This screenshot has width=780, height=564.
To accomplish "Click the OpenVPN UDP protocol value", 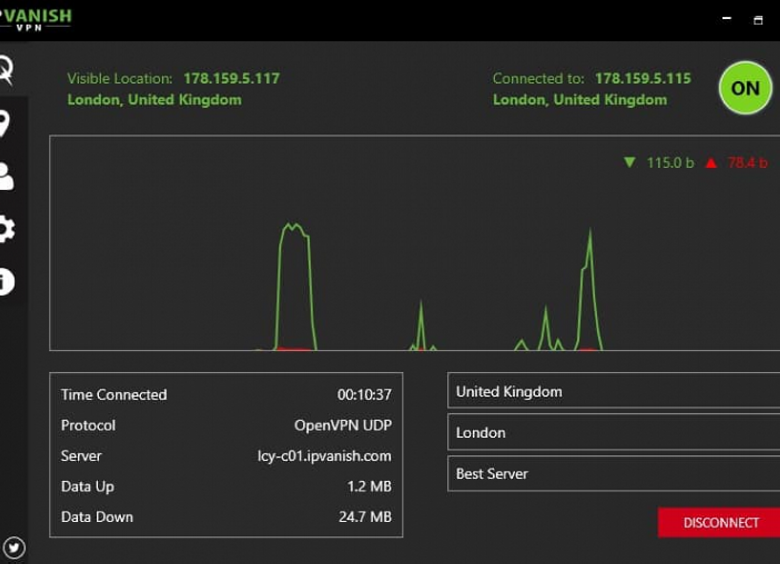I will (x=343, y=425).
